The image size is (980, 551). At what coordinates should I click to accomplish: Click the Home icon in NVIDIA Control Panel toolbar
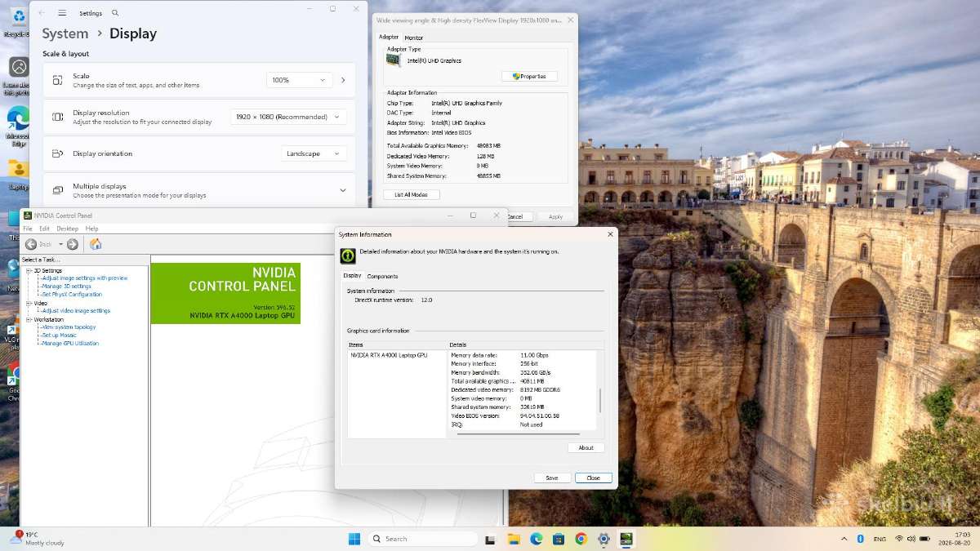click(96, 244)
